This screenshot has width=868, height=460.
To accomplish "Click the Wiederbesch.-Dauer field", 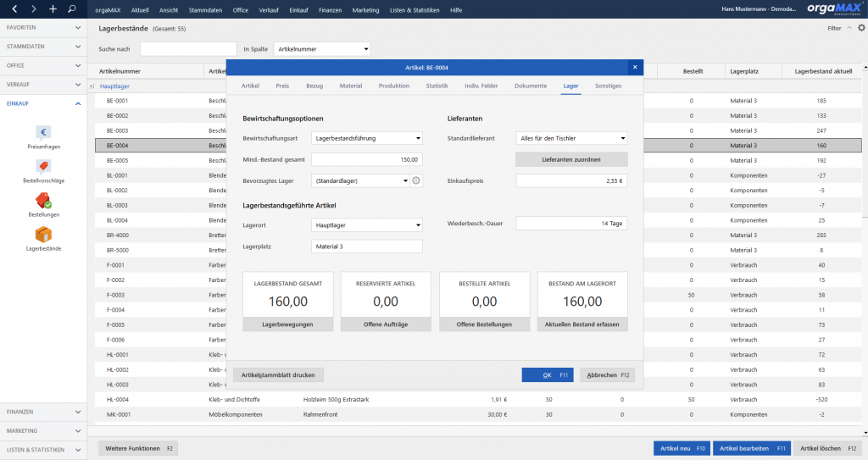I will coord(572,223).
